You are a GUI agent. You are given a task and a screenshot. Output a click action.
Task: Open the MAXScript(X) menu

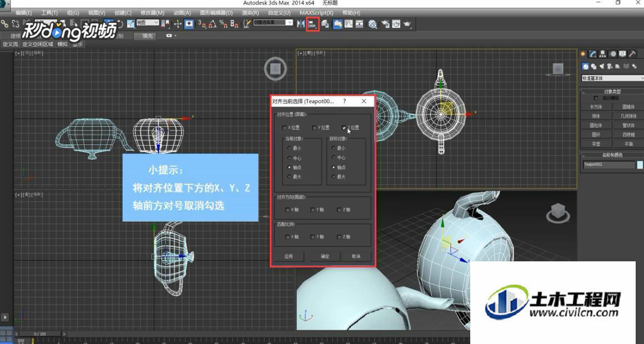tap(316, 13)
